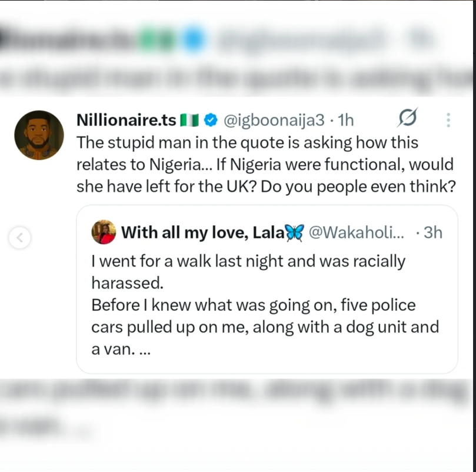Ask Grok about this post
This screenshot has width=476, height=472.
click(408, 118)
